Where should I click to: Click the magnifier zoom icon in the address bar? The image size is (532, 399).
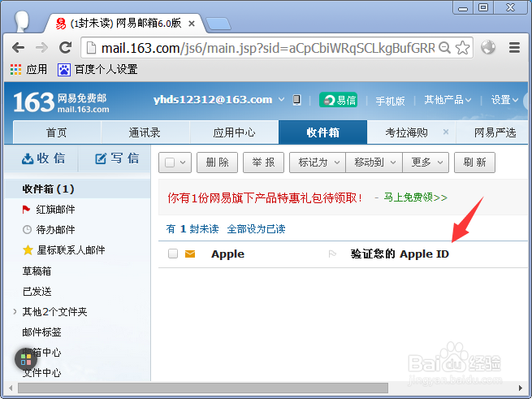coord(444,48)
